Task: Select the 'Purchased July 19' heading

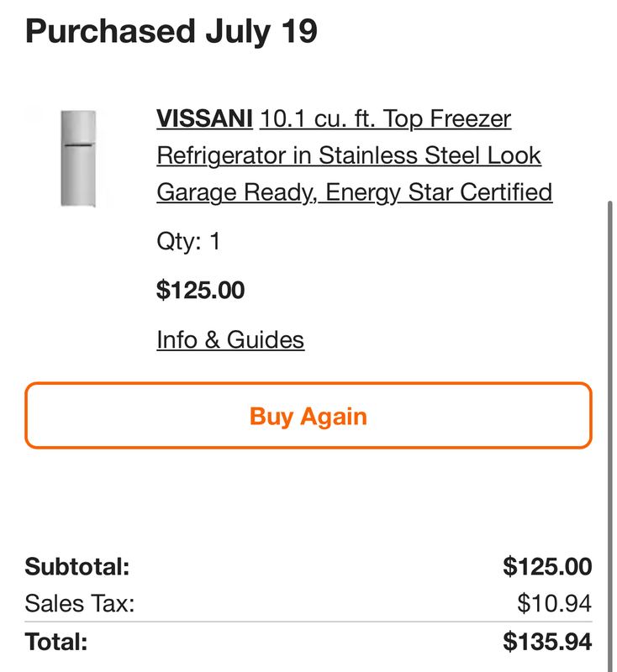Action: tap(171, 32)
